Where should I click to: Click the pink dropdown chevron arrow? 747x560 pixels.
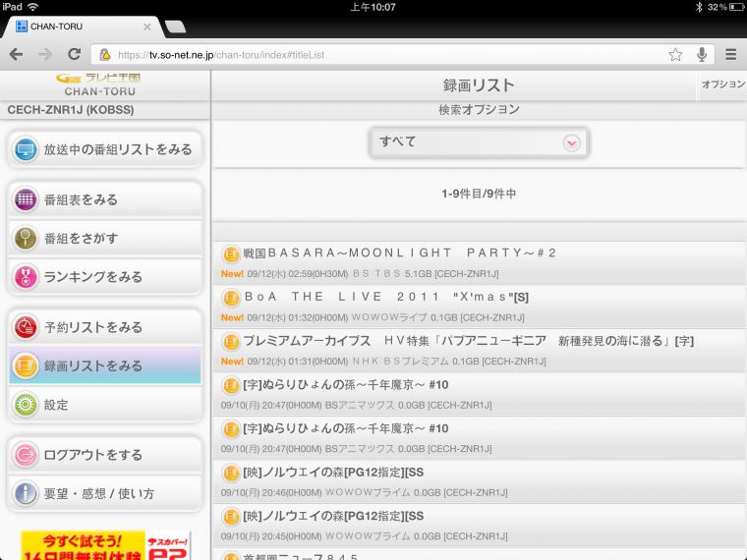tap(571, 142)
